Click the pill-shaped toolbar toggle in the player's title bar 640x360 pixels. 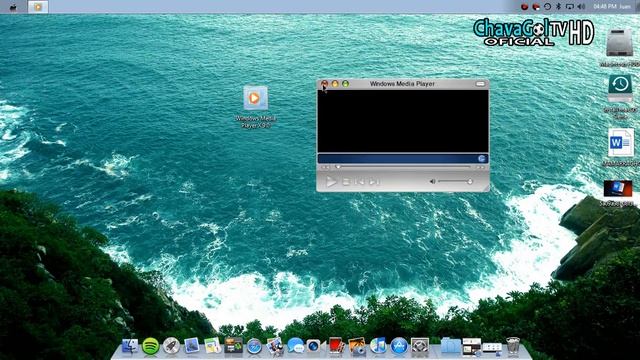[480, 84]
